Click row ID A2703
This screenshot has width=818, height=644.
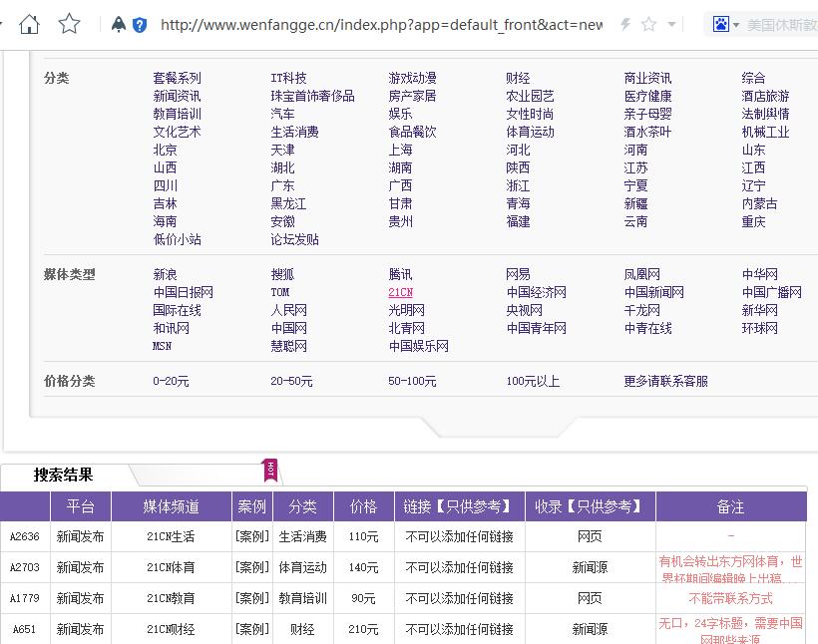tap(25, 567)
